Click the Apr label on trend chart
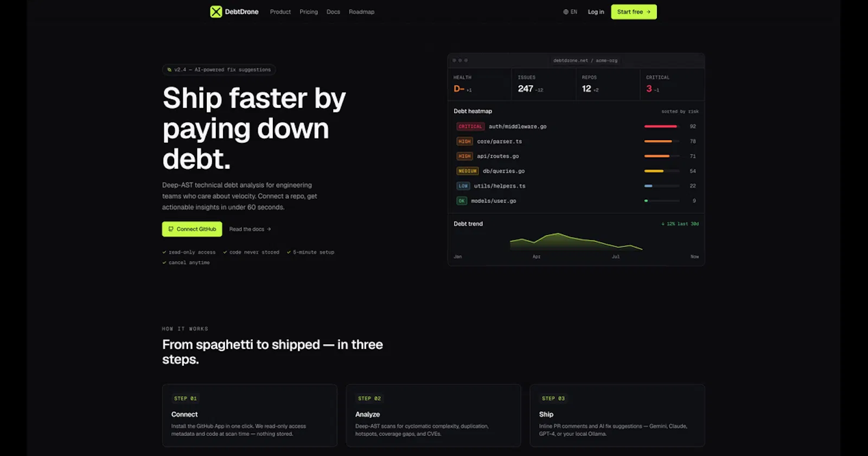Screen dimensions: 868x456 537,257
